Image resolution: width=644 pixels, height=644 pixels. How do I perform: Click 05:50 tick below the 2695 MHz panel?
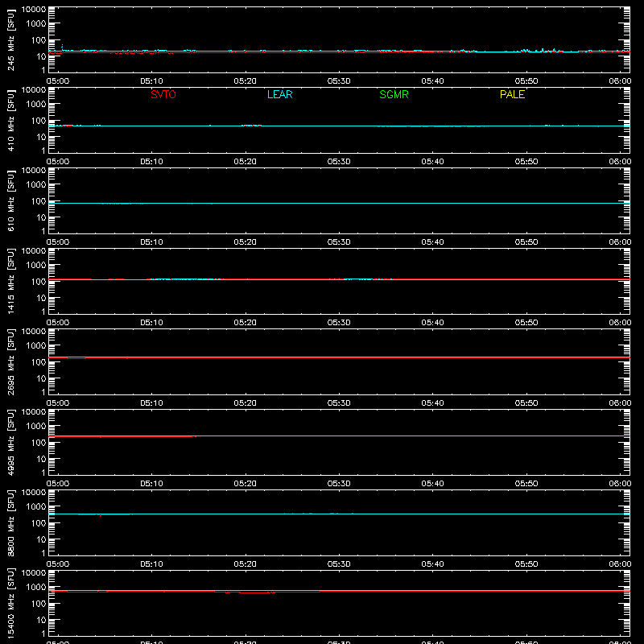tap(526, 403)
